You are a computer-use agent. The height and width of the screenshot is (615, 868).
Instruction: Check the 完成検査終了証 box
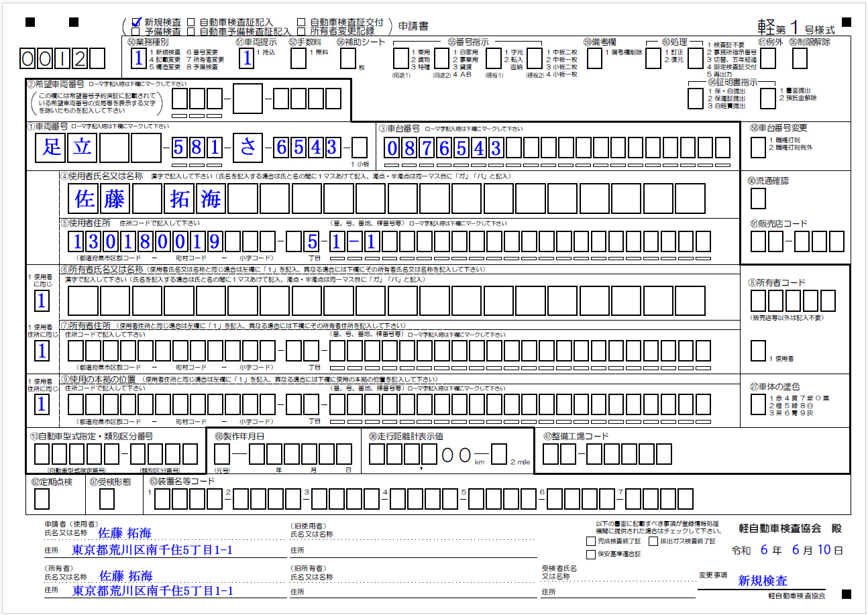[x=590, y=541]
